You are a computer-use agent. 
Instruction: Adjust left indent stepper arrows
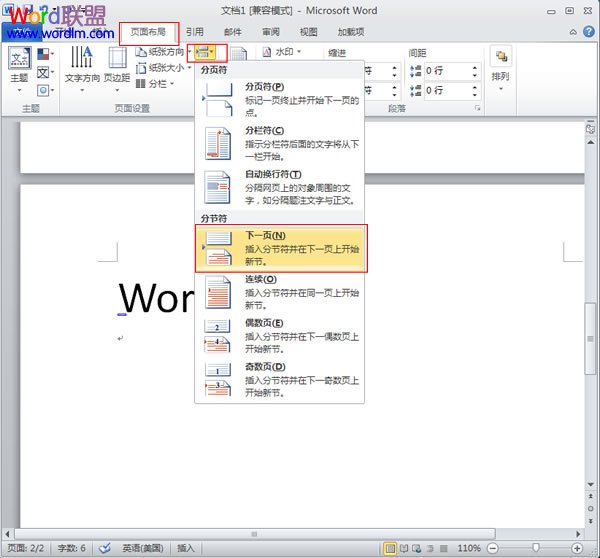(x=394, y=71)
